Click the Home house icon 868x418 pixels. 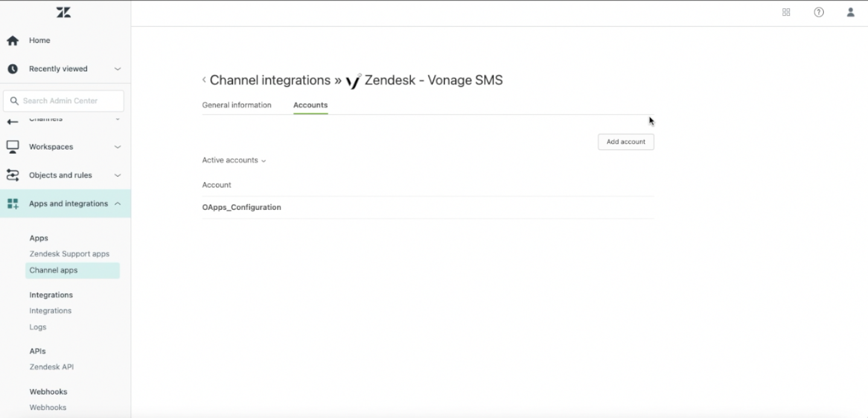pyautogui.click(x=13, y=40)
